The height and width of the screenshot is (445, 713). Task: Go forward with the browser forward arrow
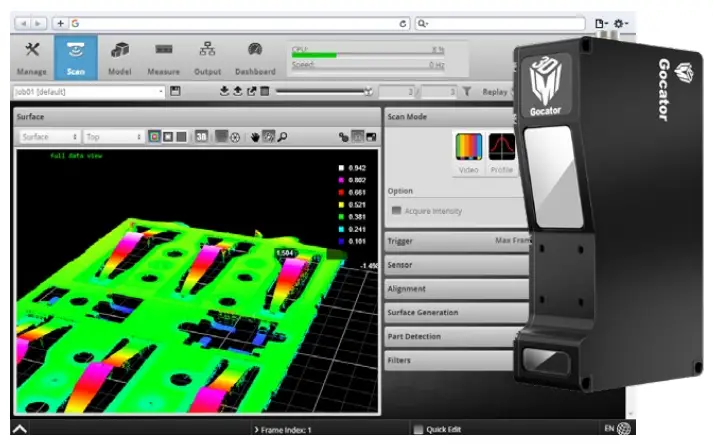tap(38, 23)
